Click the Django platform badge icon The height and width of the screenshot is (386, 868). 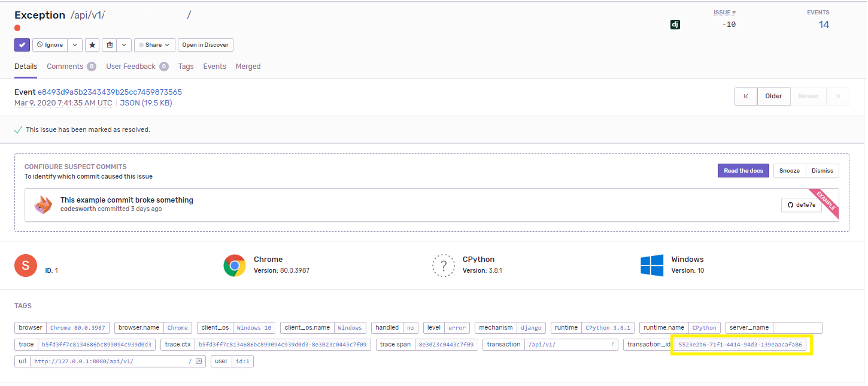point(675,25)
